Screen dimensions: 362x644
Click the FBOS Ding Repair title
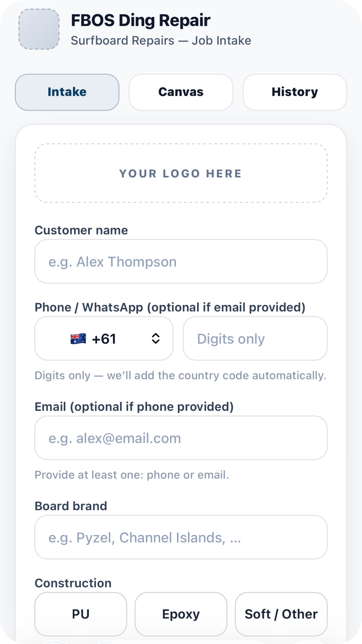pyautogui.click(x=140, y=20)
